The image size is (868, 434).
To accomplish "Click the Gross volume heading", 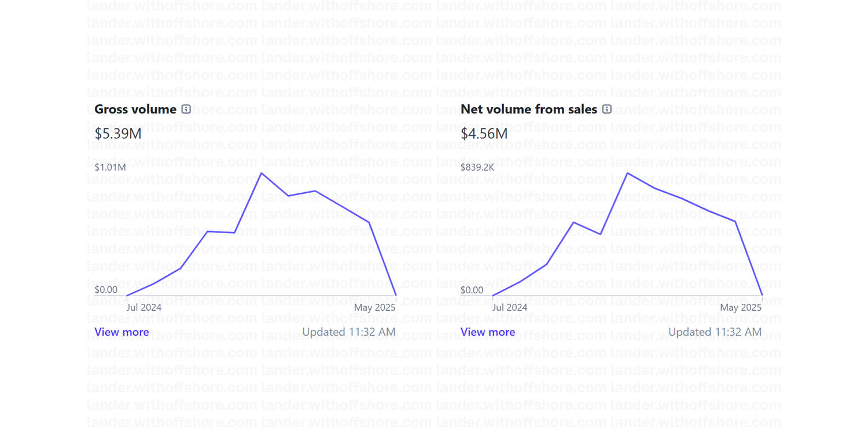I will [x=135, y=109].
